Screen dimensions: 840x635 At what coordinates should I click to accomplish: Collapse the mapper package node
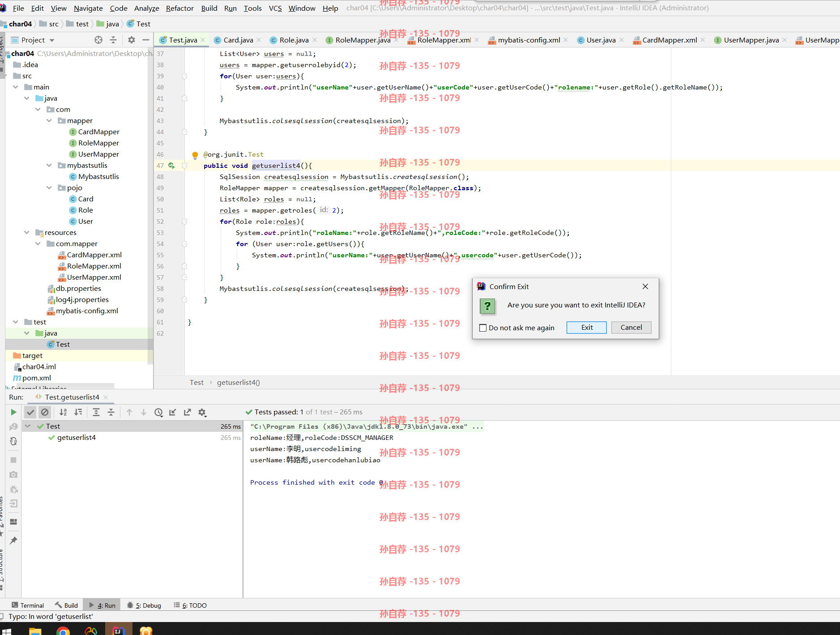coord(49,120)
